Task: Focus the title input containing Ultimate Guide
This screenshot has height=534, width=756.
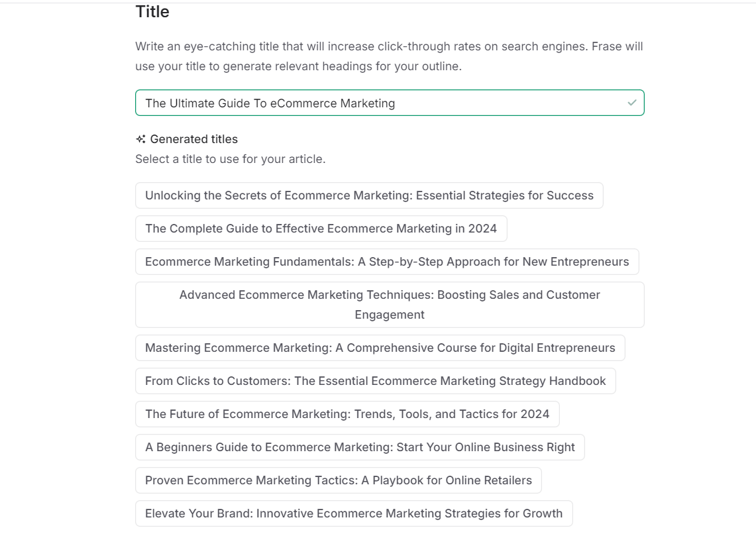Action: pyautogui.click(x=390, y=103)
